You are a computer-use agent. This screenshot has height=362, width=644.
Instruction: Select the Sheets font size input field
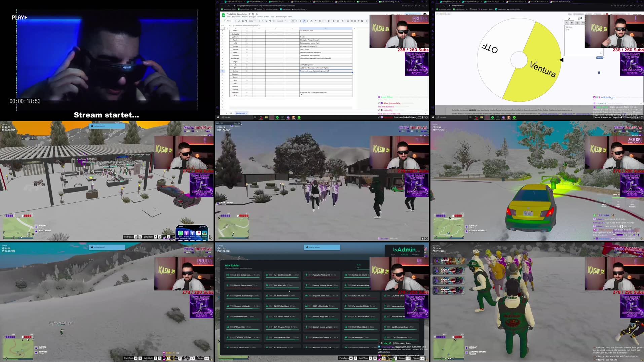pyautogui.click(x=293, y=21)
